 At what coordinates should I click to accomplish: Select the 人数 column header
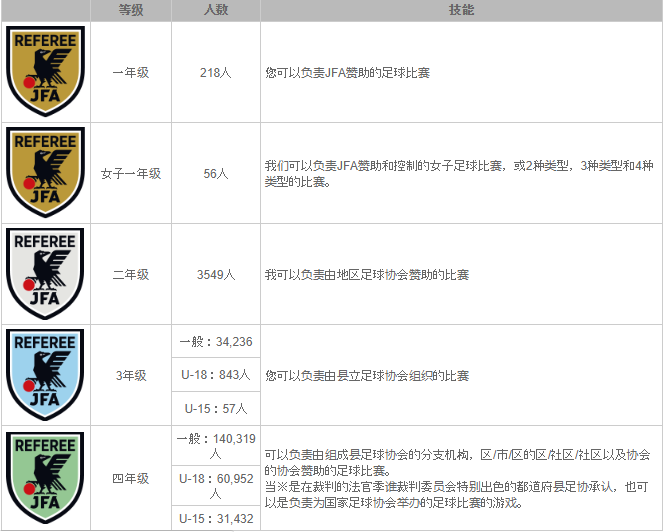pyautogui.click(x=216, y=10)
